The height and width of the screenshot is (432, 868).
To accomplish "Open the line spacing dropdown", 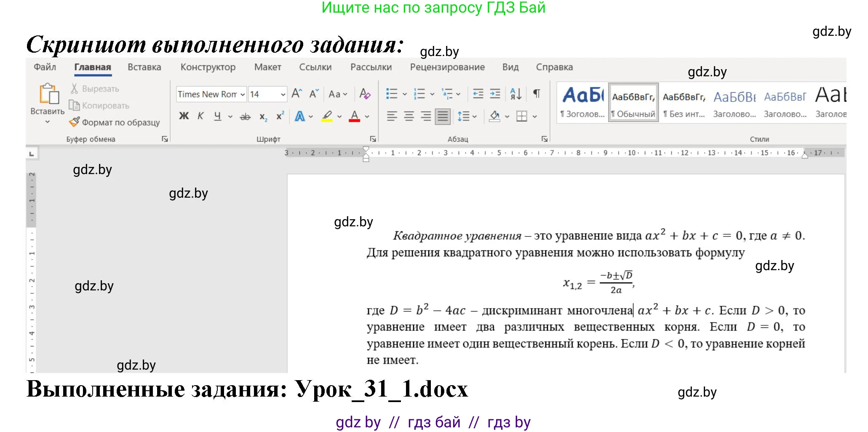I will pyautogui.click(x=466, y=116).
